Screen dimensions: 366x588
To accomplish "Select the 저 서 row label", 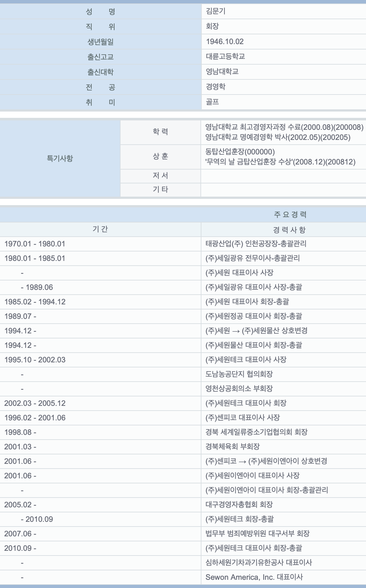I will [160, 176].
